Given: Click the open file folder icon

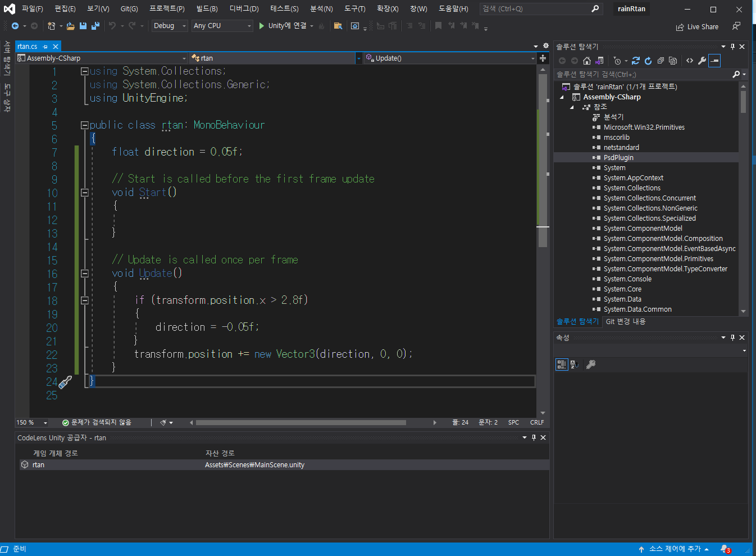Looking at the screenshot, I should click(x=71, y=26).
